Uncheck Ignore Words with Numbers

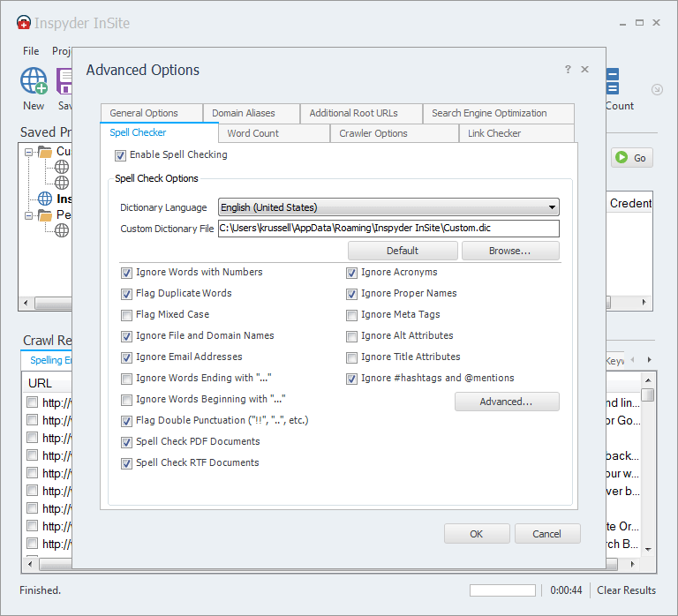(x=126, y=273)
